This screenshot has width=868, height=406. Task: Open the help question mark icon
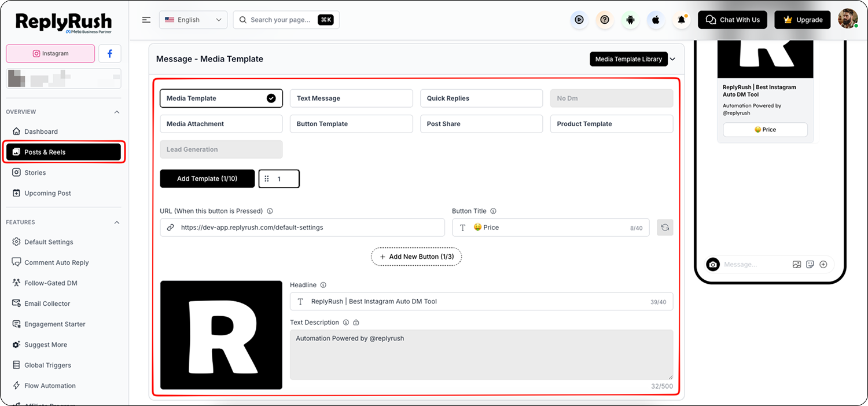(605, 20)
